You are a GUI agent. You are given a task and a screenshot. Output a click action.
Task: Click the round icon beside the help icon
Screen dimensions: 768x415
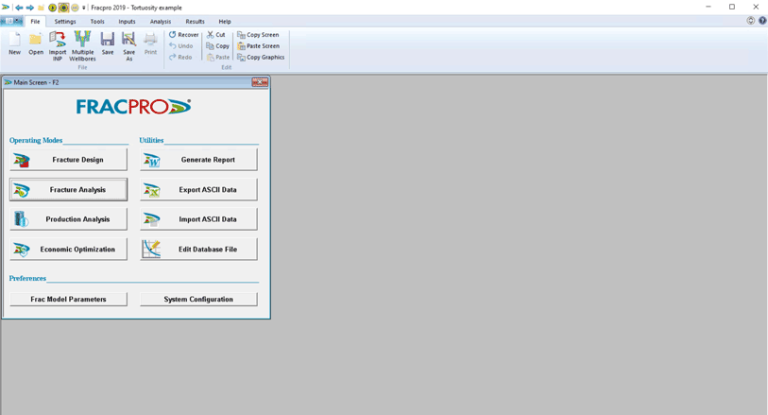pyautogui.click(x=750, y=21)
